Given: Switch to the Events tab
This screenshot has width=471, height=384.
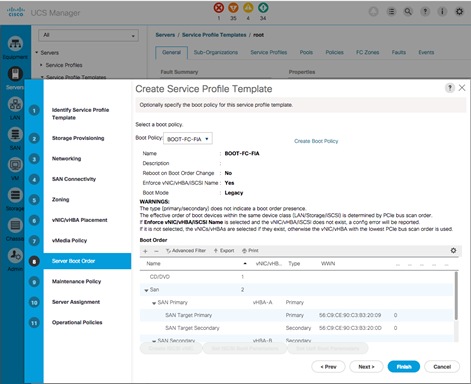Looking at the screenshot, I should tap(426, 53).
